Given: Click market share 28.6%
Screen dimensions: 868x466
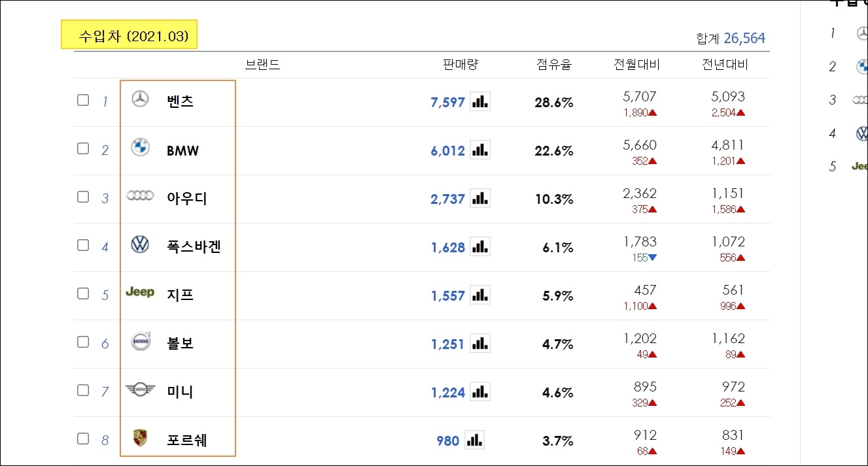Looking at the screenshot, I should [x=554, y=103].
